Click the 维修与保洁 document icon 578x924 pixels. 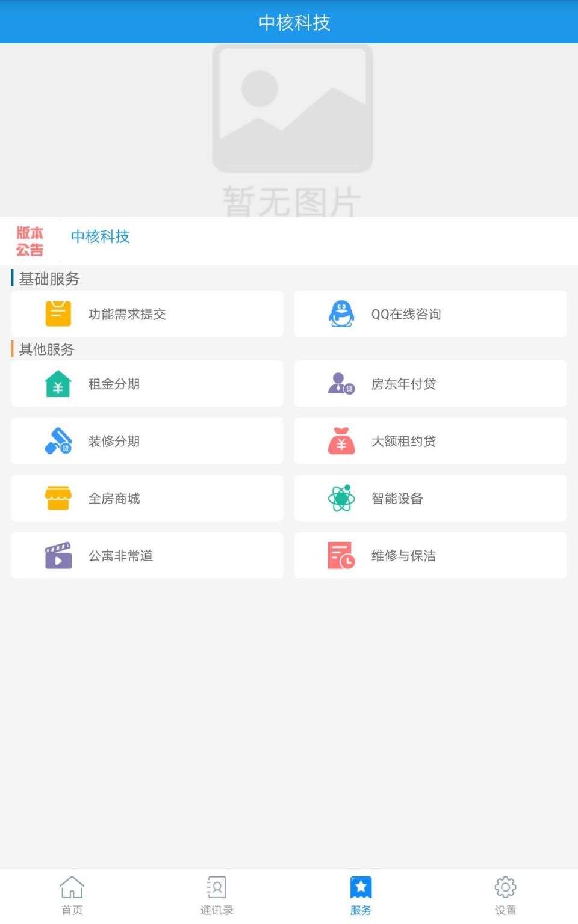click(341, 555)
